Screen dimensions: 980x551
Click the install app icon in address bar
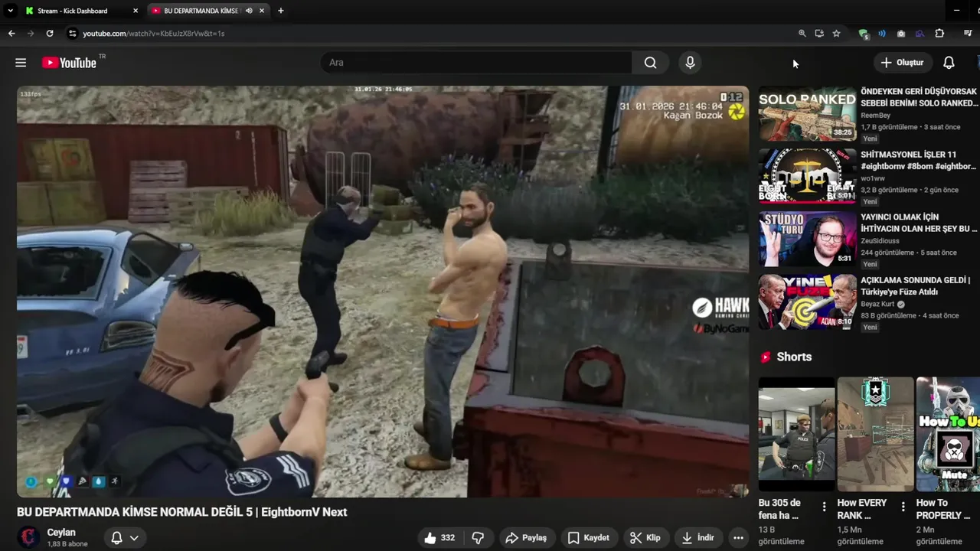click(x=819, y=34)
